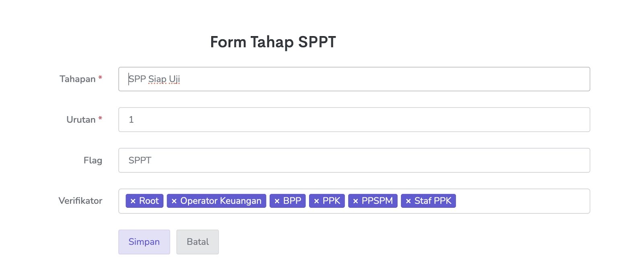
Task: Click into the Flag input field
Action: click(x=354, y=160)
